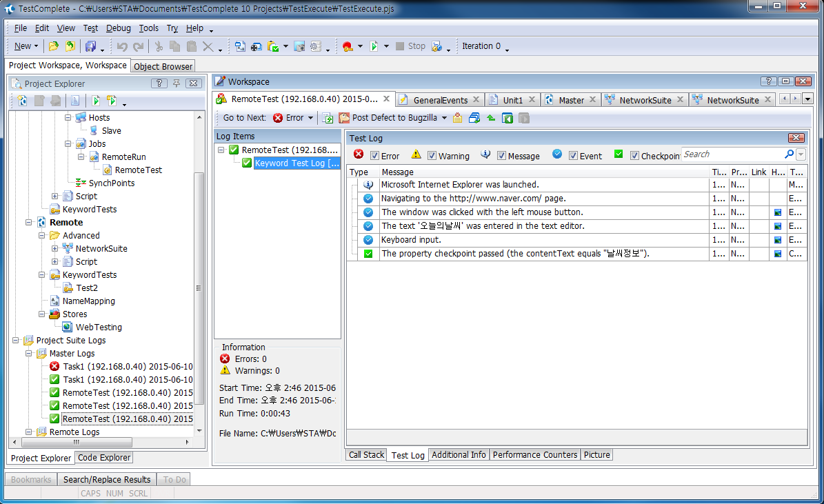Pin the Project Explorer panel
The image size is (824, 504).
pyautogui.click(x=177, y=83)
